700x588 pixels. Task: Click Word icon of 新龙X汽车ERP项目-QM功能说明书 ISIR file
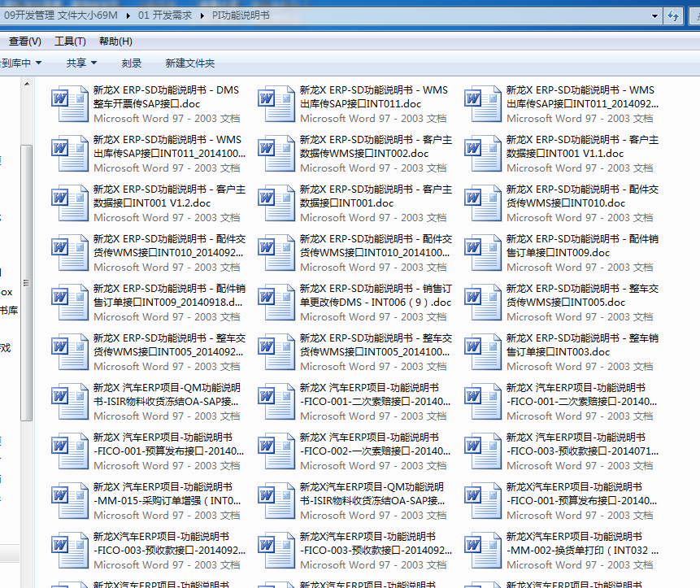[276, 500]
